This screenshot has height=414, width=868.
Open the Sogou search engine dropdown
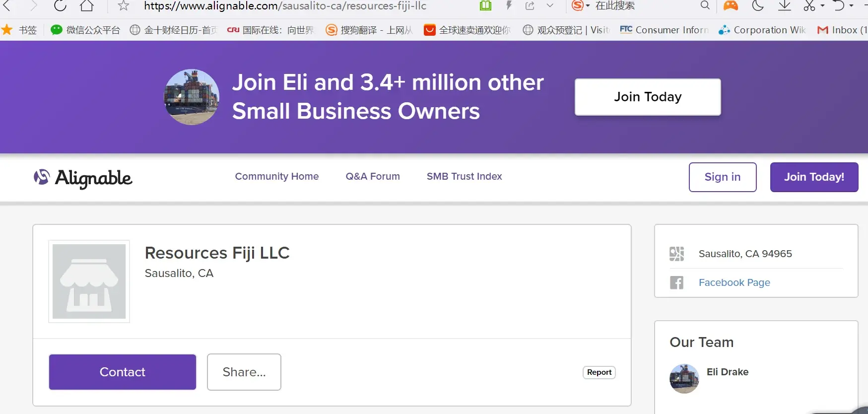coord(580,5)
